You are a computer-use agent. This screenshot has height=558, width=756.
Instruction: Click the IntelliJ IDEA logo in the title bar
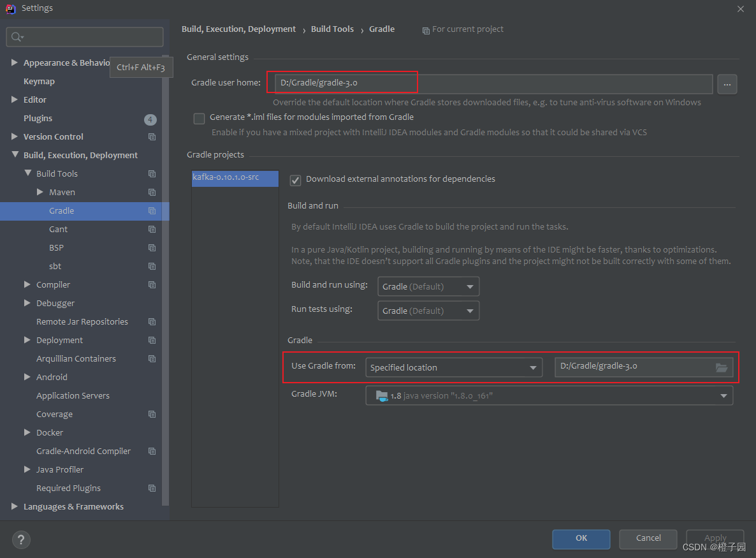pyautogui.click(x=11, y=9)
